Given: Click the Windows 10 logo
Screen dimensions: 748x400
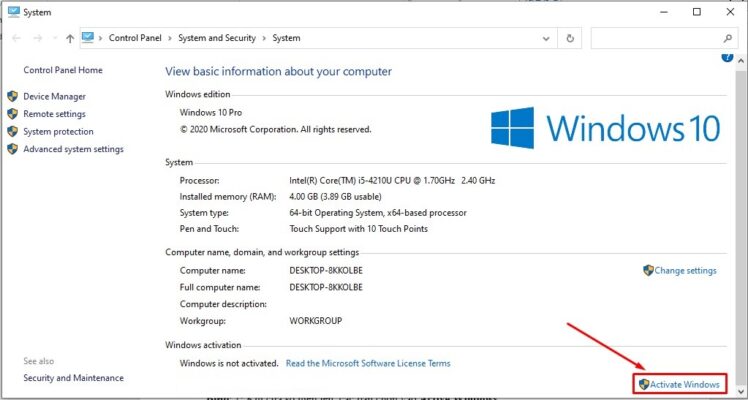Looking at the screenshot, I should click(605, 128).
